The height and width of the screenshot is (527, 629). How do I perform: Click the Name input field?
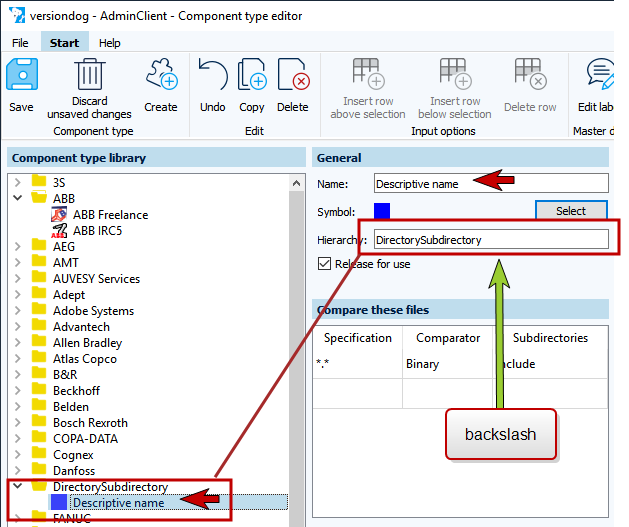point(490,183)
